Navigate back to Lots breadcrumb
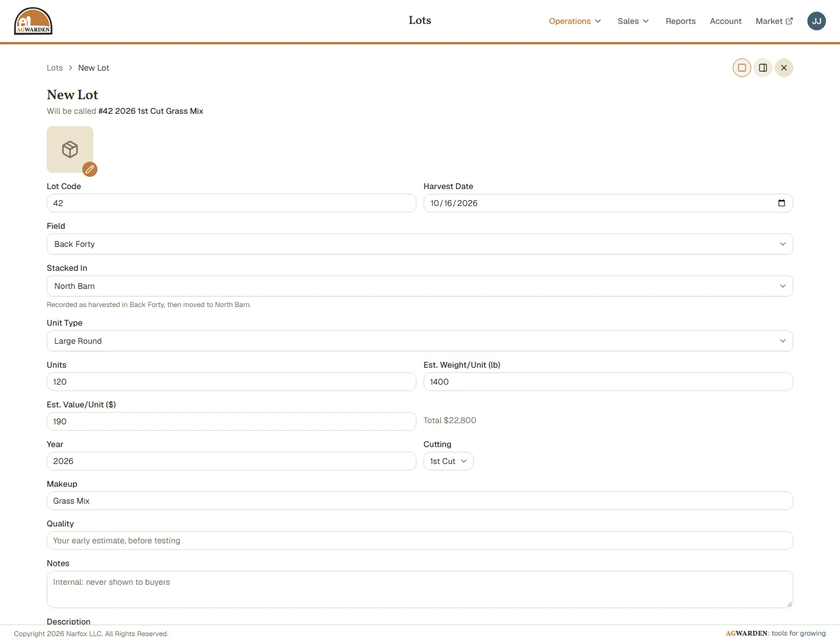 (55, 68)
